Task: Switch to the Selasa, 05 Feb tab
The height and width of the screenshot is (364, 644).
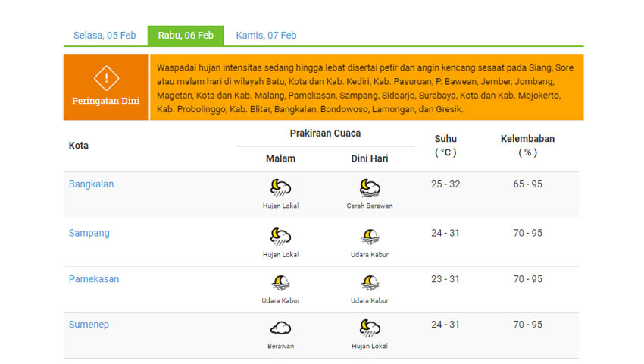Action: point(105,36)
